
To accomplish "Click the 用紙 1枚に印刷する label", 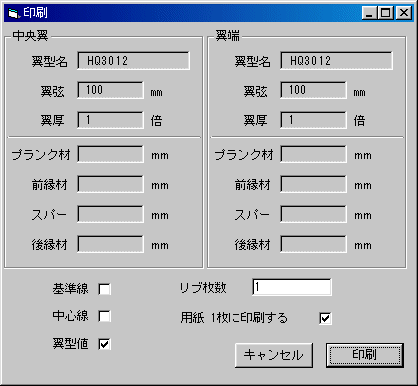I will 234,318.
